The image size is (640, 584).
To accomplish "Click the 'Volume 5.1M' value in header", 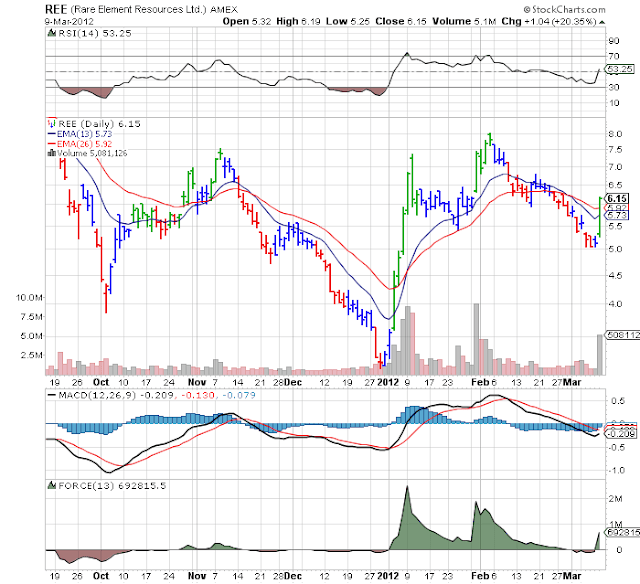I will (x=464, y=21).
